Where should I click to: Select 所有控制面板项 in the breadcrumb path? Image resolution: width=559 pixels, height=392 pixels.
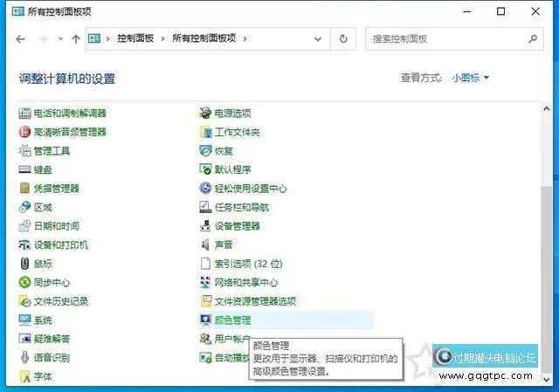(x=204, y=38)
